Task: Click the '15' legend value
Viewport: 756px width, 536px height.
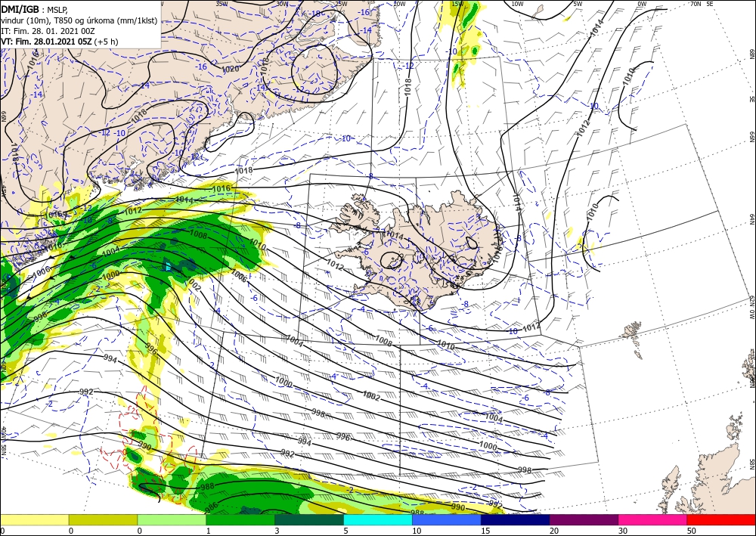Action: coord(485,531)
